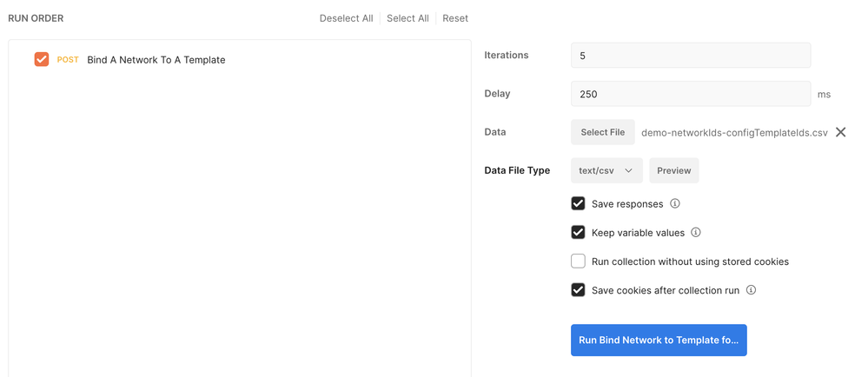Select the Bind A Network To A Template request name

pyautogui.click(x=156, y=60)
